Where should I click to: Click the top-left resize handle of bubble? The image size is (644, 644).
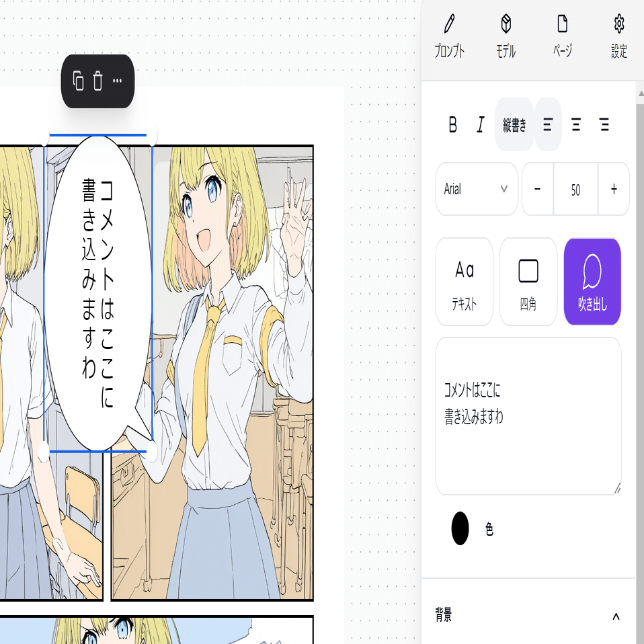tap(44, 136)
